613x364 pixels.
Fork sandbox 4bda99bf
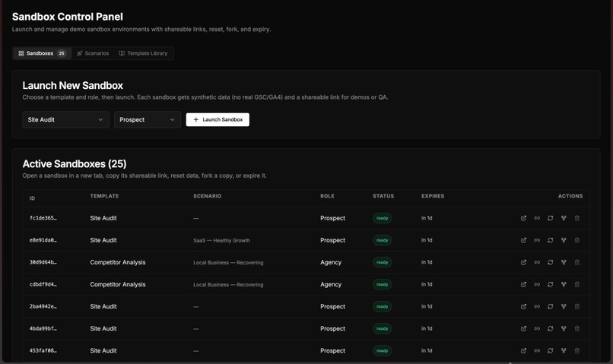click(x=564, y=329)
